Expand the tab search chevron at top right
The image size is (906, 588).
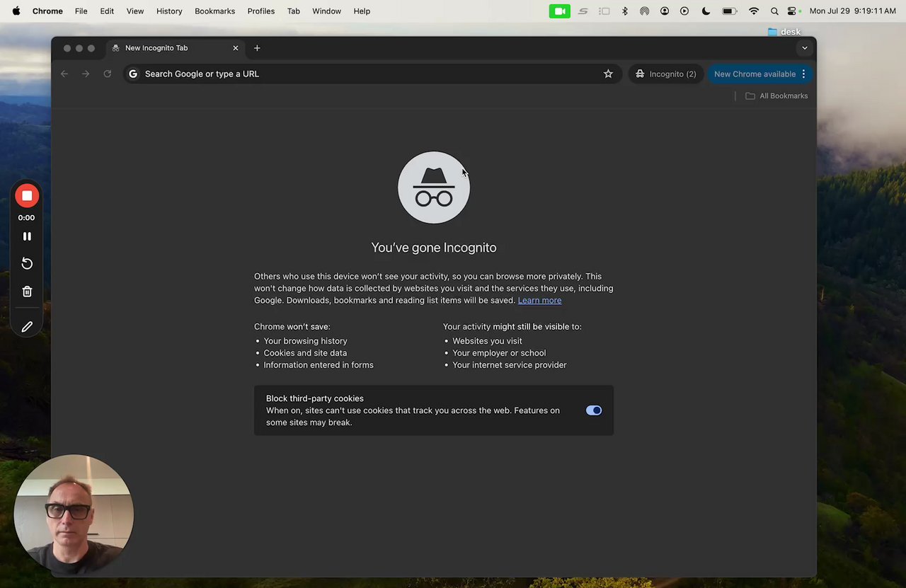pyautogui.click(x=805, y=48)
